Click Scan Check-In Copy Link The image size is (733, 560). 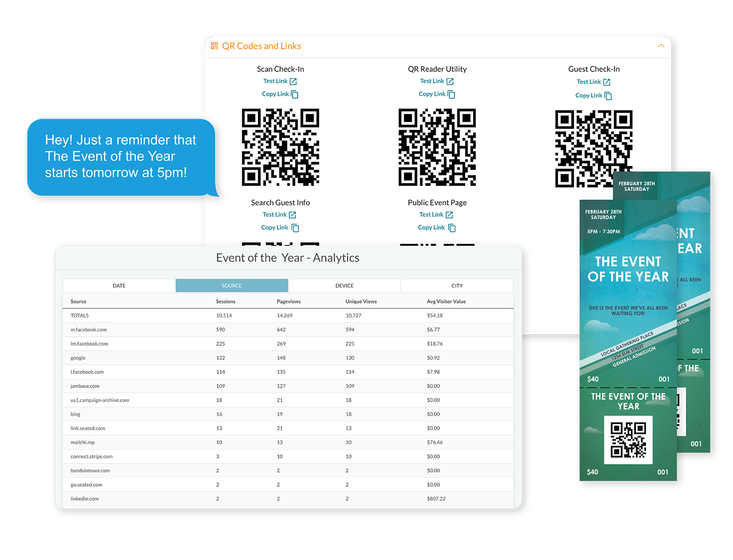click(x=275, y=94)
